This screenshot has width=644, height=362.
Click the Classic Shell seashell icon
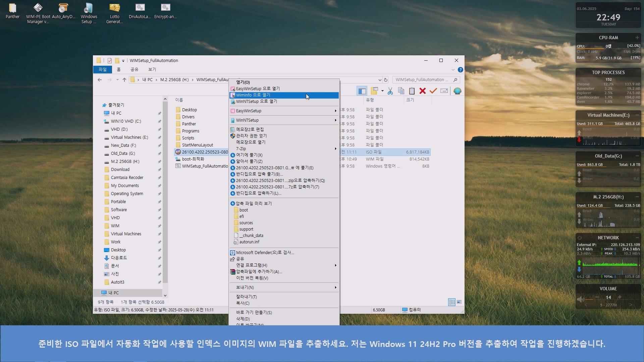click(x=457, y=91)
